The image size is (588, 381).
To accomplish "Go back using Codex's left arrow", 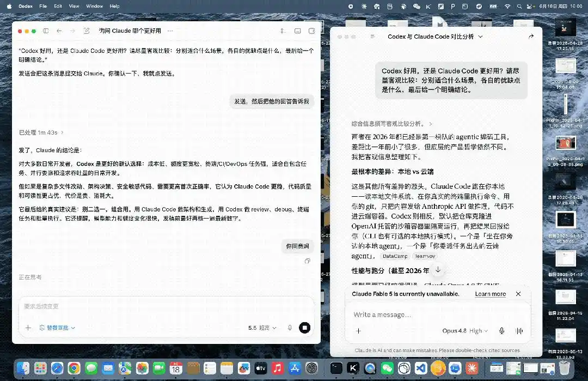I will coord(59,31).
